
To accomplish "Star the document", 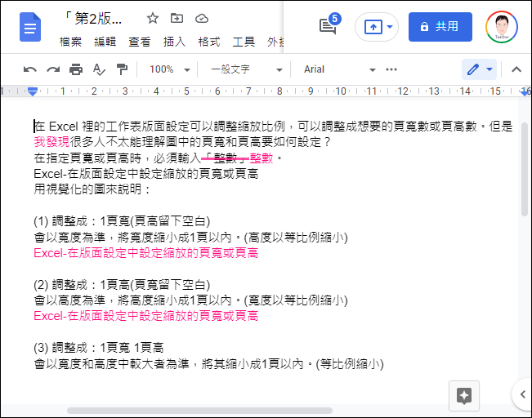I will pos(153,18).
